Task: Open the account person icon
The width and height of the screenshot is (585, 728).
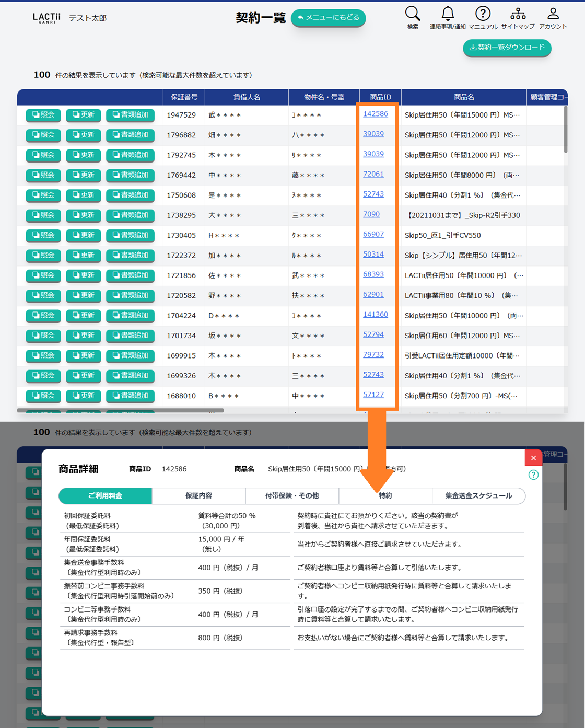Action: pos(553,15)
